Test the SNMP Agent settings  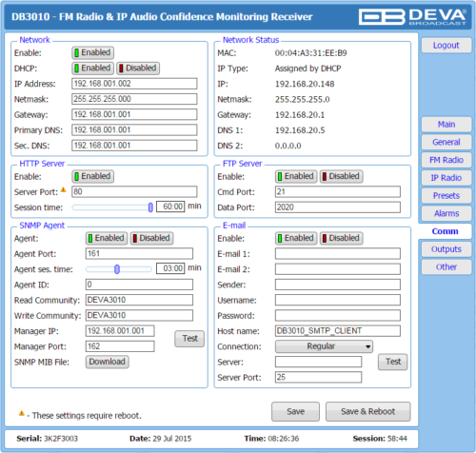point(189,339)
